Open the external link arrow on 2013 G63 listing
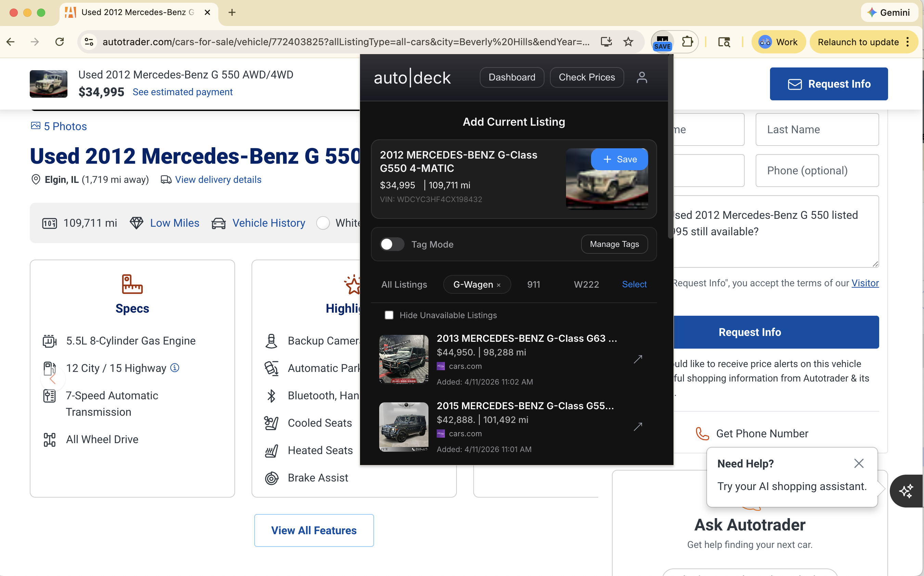The width and height of the screenshot is (924, 576). click(x=638, y=359)
